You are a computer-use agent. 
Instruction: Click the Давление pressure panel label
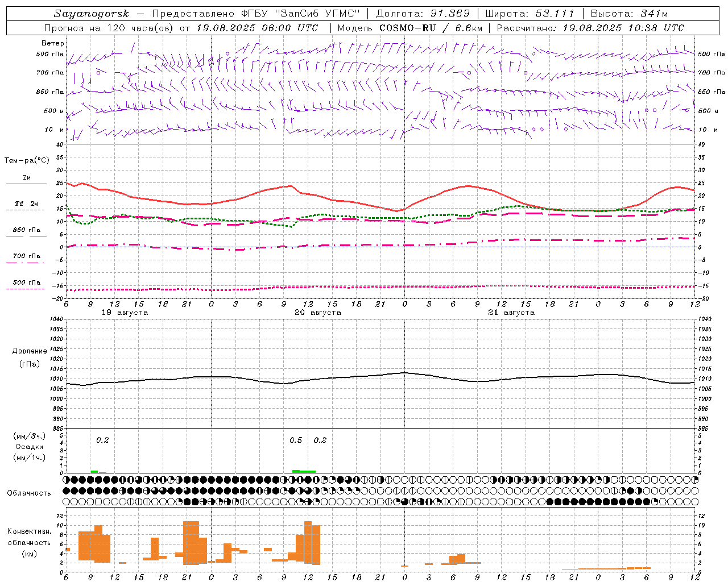point(30,351)
